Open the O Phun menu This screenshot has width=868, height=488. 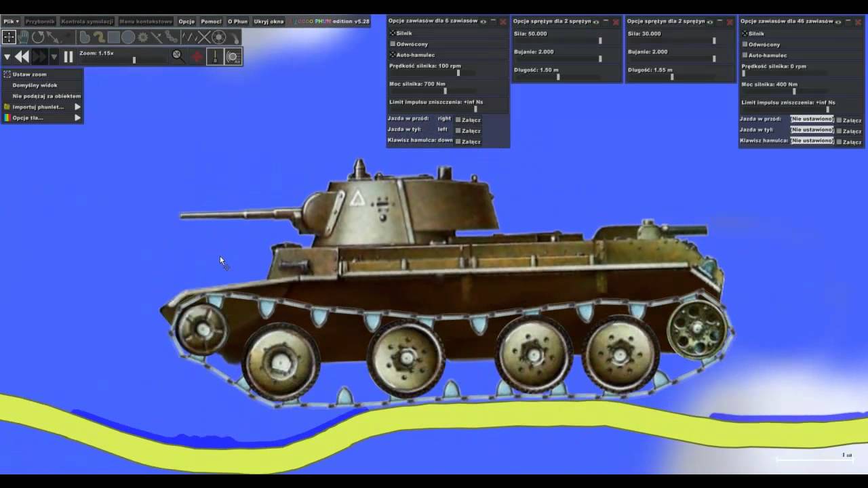tap(238, 22)
